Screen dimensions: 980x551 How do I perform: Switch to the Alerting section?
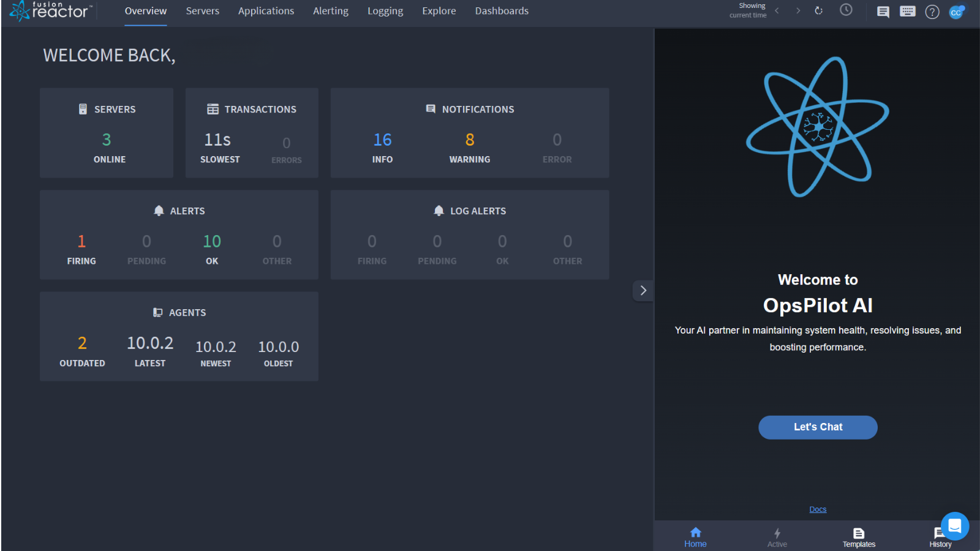331,10
